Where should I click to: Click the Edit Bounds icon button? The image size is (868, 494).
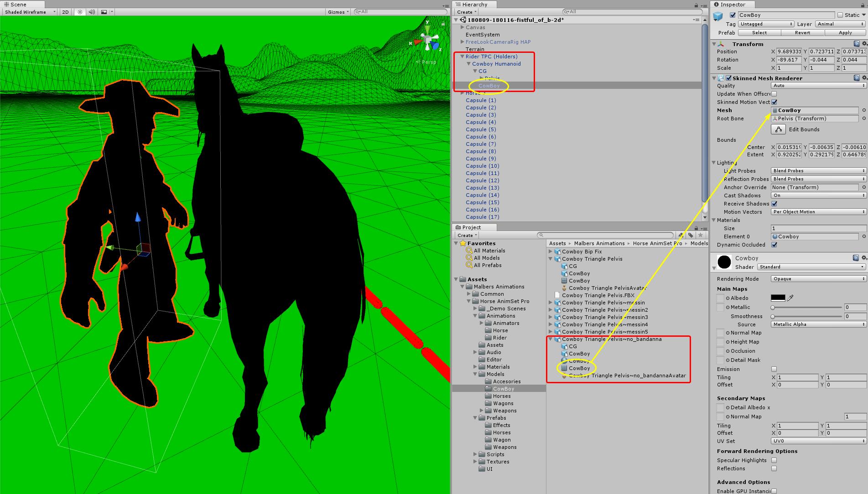[778, 129]
